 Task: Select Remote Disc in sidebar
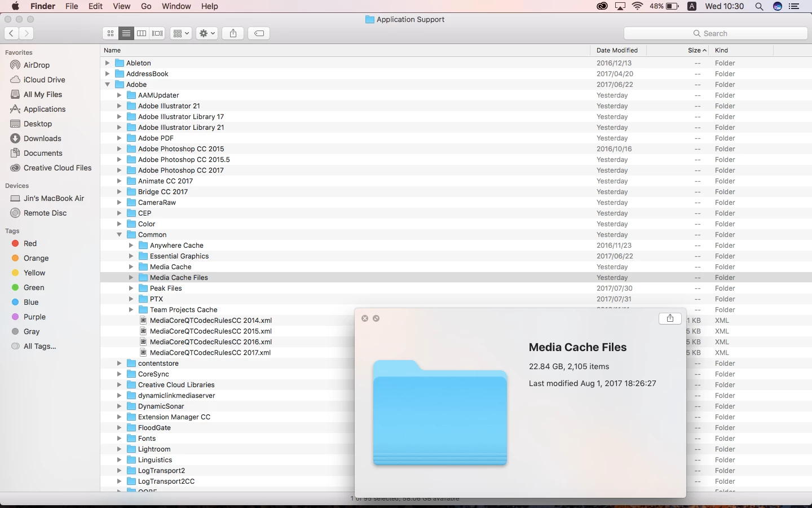click(x=45, y=213)
